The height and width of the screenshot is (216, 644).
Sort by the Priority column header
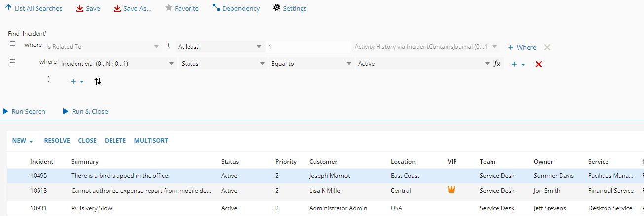tap(286, 162)
